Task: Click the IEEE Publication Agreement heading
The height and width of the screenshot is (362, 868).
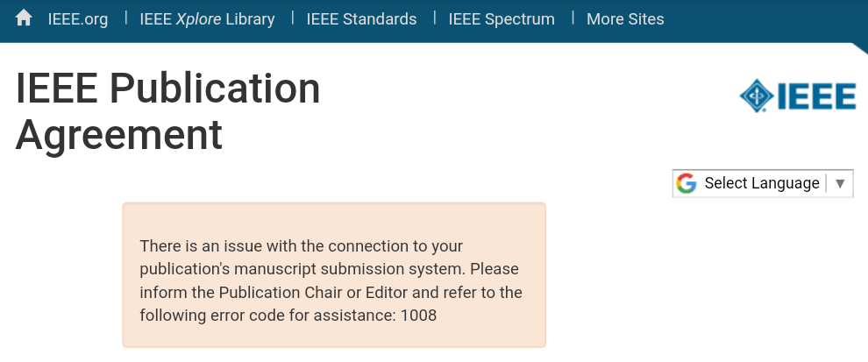Action: 168,111
